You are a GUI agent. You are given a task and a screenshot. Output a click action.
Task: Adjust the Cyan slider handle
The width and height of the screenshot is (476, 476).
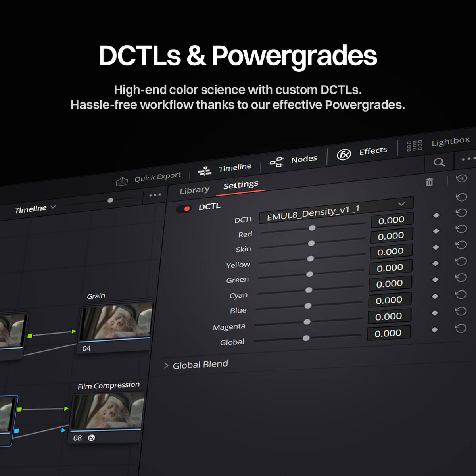click(x=309, y=290)
